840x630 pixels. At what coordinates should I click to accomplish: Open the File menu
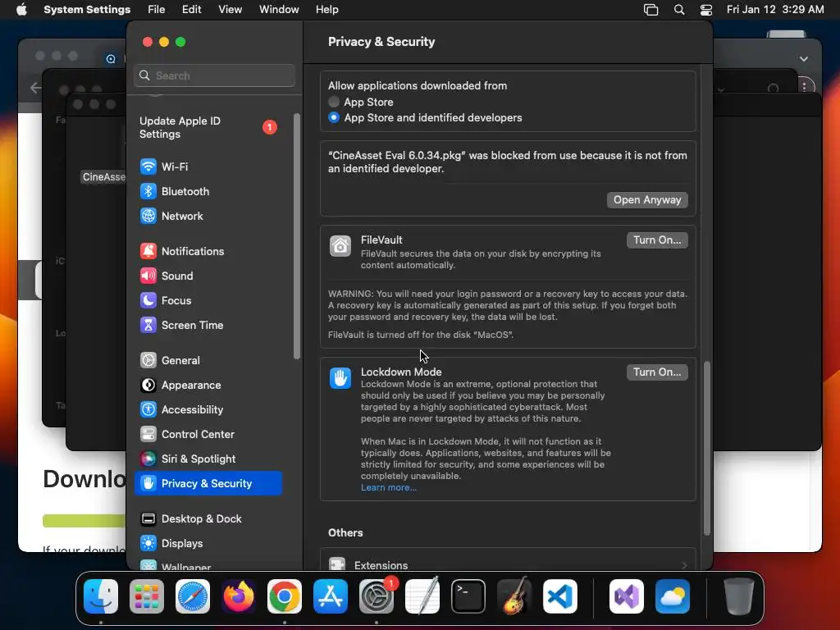point(157,10)
